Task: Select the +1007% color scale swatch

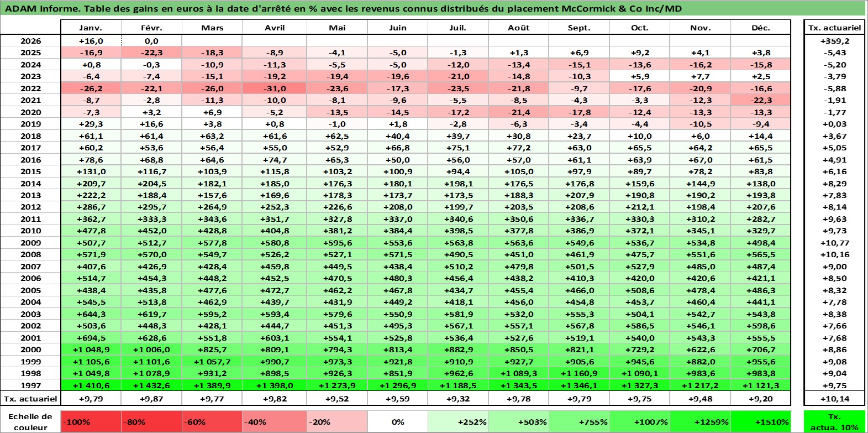Action: click(x=639, y=421)
